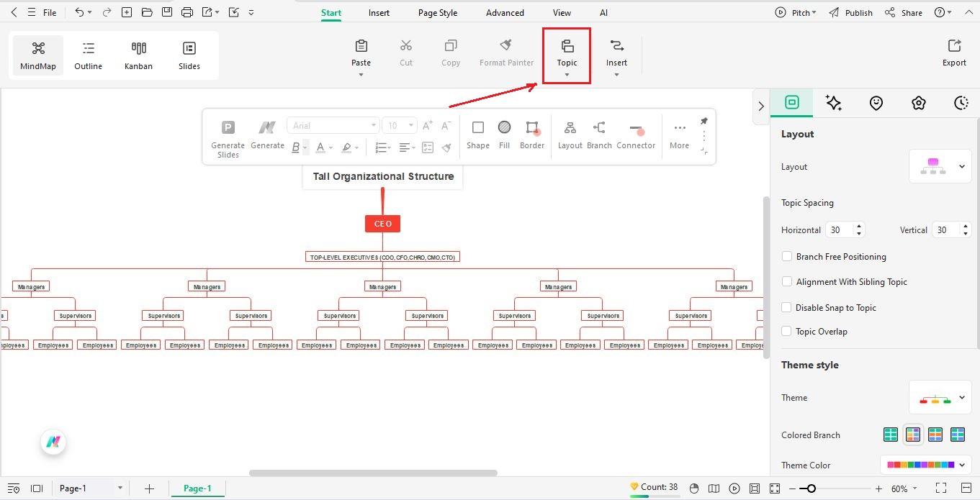The width and height of the screenshot is (980, 500).
Task: Open the Page Style tab
Action: (x=437, y=12)
